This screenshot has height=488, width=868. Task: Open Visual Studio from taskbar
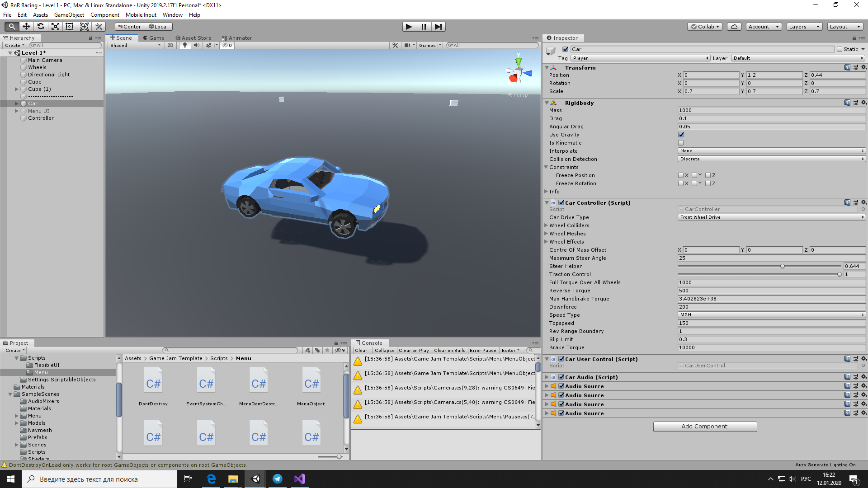click(299, 479)
